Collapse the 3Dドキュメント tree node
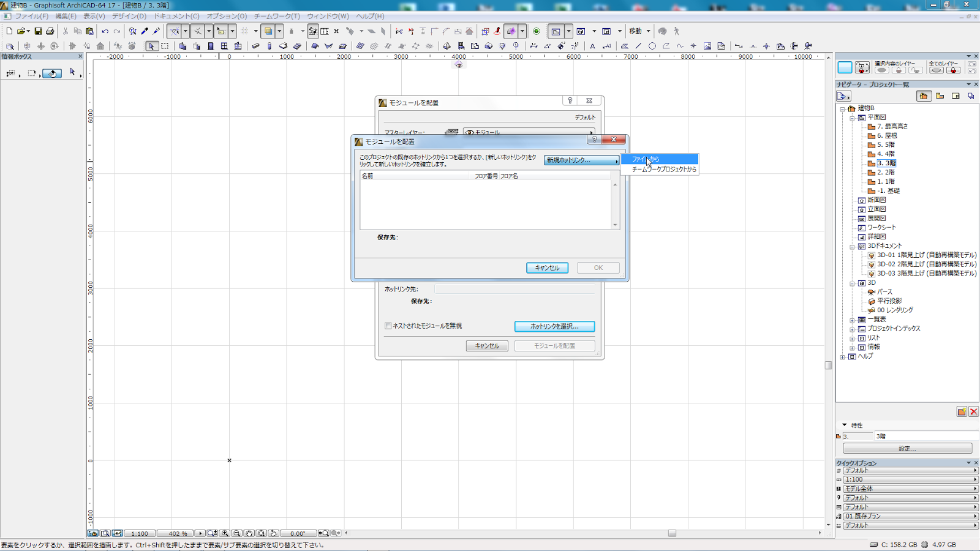Image resolution: width=980 pixels, height=551 pixels. click(x=852, y=246)
